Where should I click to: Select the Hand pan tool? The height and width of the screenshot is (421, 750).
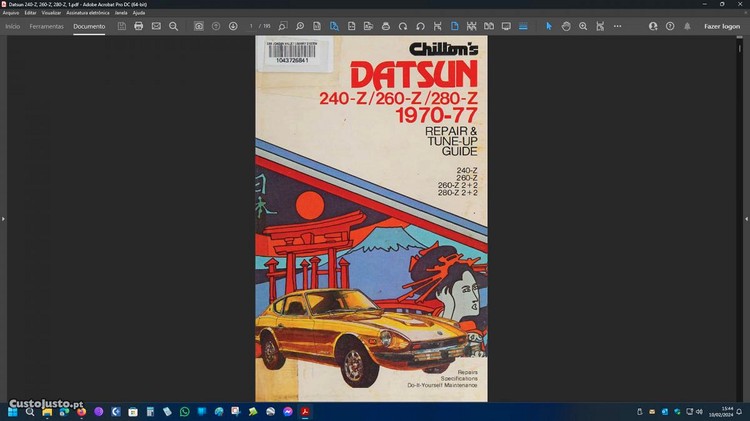click(x=566, y=26)
